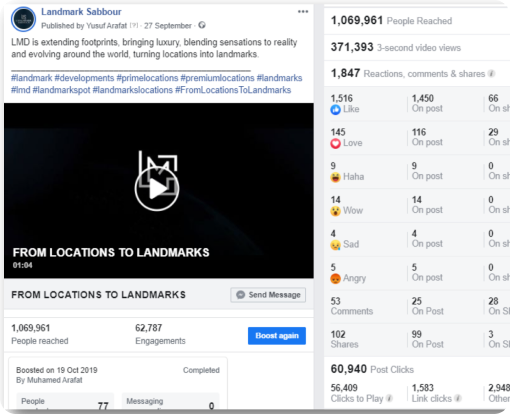Open the three-dot post options menu
Image resolution: width=510 pixels, height=414 pixels.
point(303,12)
